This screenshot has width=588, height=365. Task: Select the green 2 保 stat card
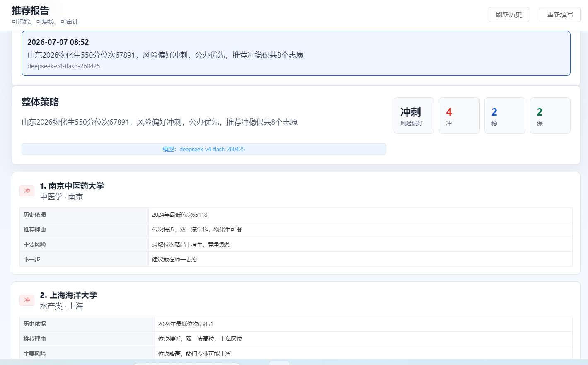(x=550, y=116)
